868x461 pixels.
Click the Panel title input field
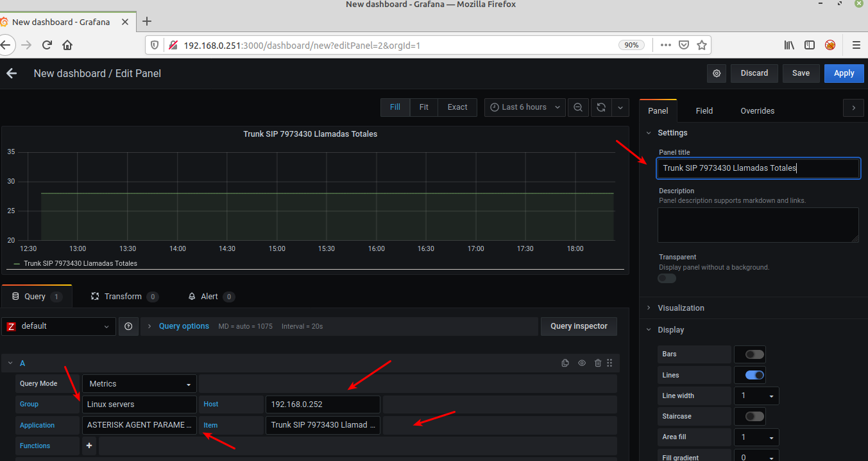(758, 168)
